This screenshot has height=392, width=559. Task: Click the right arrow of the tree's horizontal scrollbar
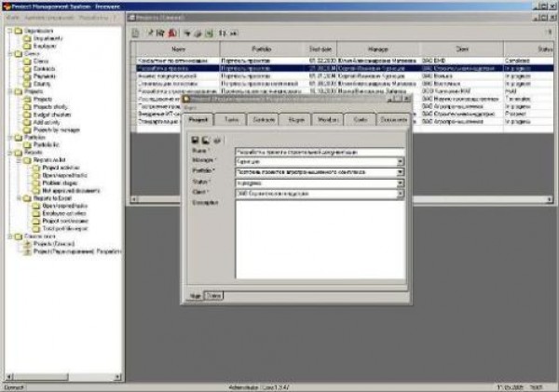tap(117, 377)
